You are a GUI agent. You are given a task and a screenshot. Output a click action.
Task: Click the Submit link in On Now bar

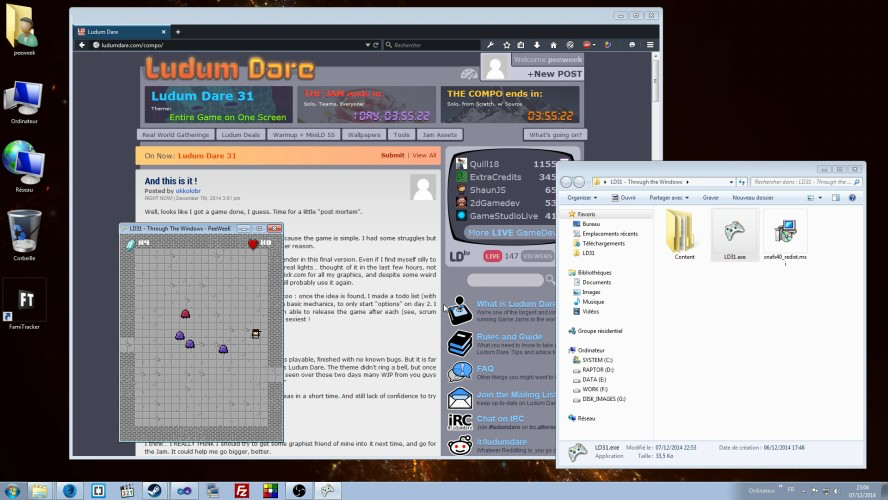pyautogui.click(x=392, y=155)
